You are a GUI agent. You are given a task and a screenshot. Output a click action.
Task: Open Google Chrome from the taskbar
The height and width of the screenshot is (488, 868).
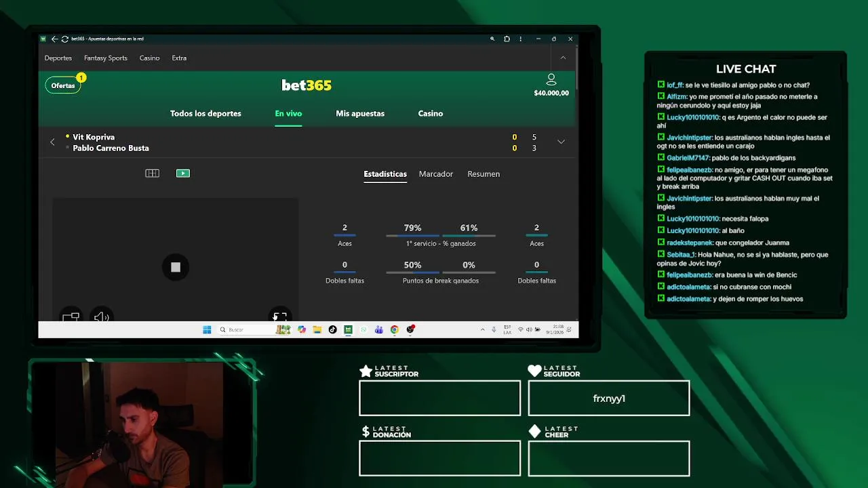(394, 329)
